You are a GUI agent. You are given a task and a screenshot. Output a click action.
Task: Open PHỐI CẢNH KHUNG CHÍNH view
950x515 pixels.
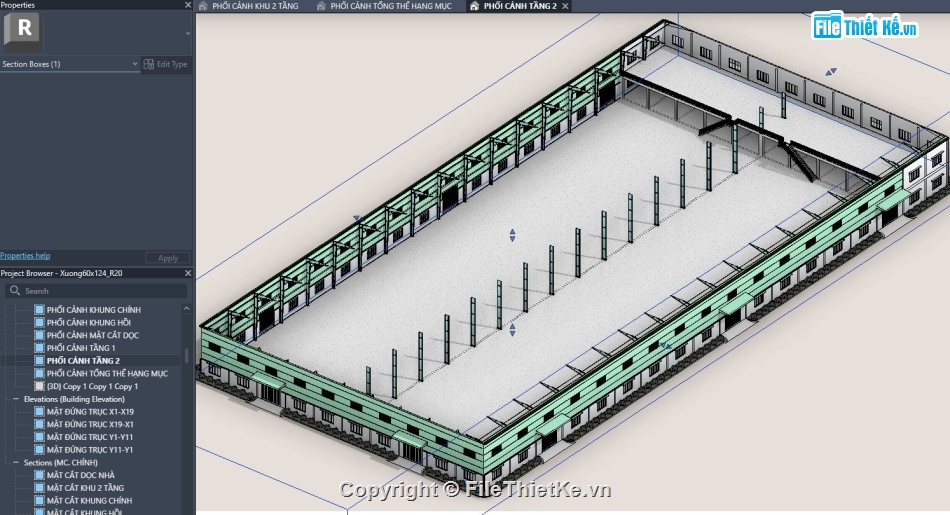click(x=93, y=310)
